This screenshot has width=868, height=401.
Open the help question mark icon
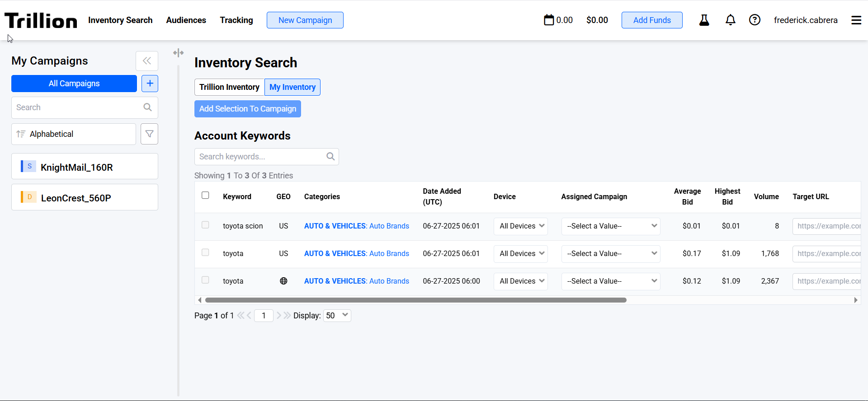click(755, 20)
